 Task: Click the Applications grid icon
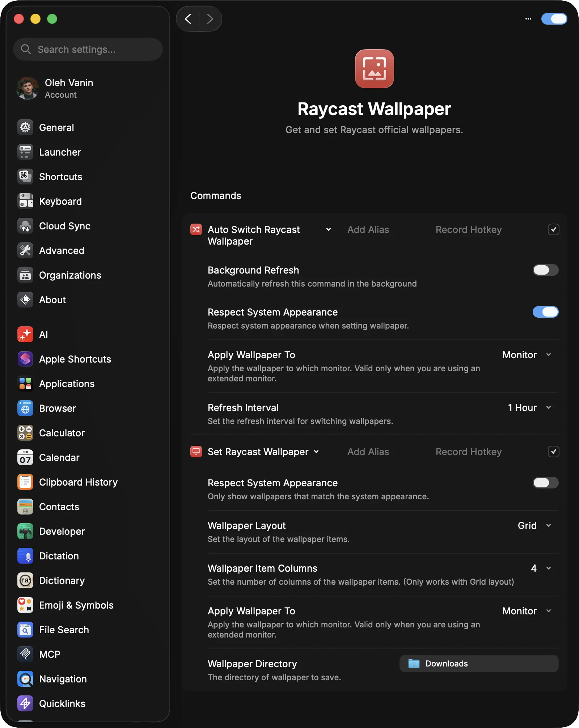tap(25, 384)
